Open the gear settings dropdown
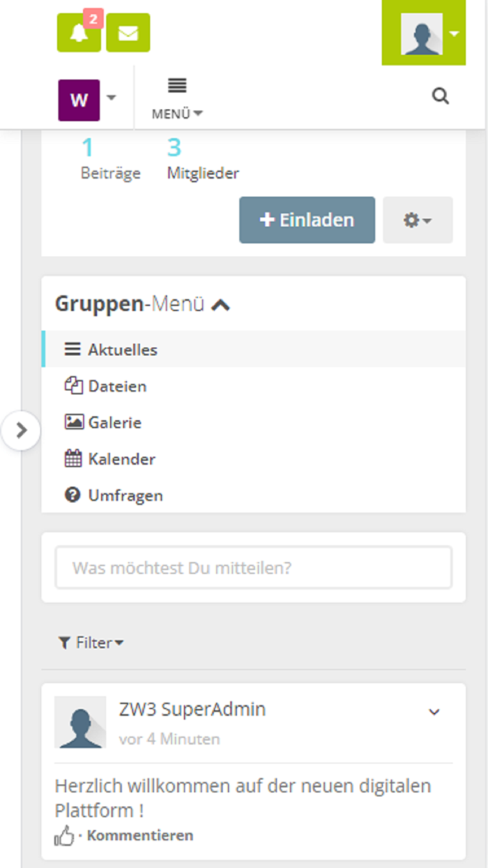Screen dimensions: 488x868 418,220
